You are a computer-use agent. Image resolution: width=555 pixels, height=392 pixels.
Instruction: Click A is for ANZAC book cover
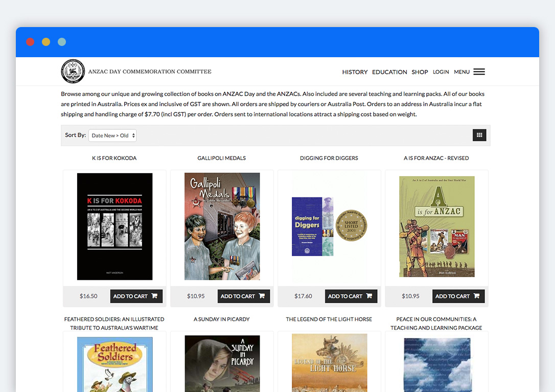(x=437, y=227)
